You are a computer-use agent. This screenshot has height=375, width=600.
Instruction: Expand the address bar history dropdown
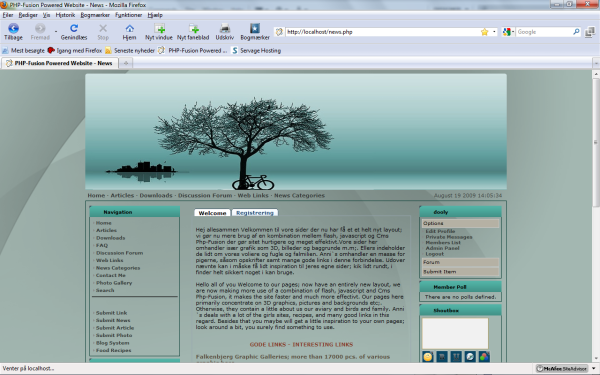(494, 32)
